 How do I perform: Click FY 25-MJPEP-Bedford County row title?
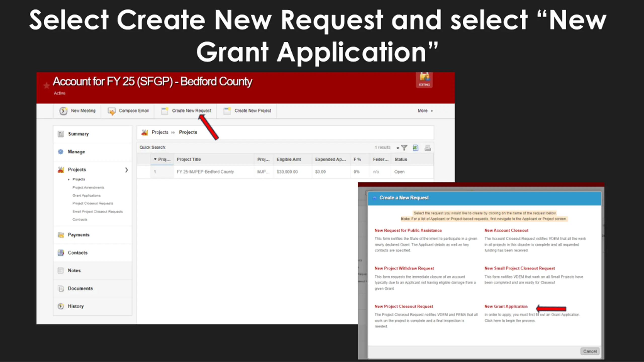click(x=205, y=172)
